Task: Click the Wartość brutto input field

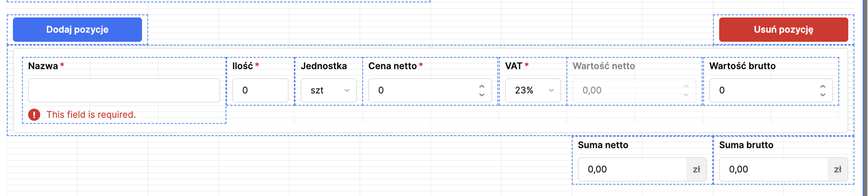Action: [x=763, y=90]
